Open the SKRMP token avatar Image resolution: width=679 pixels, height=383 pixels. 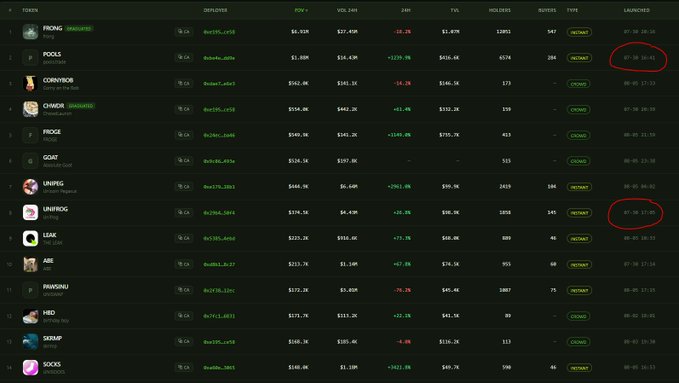pos(30,342)
